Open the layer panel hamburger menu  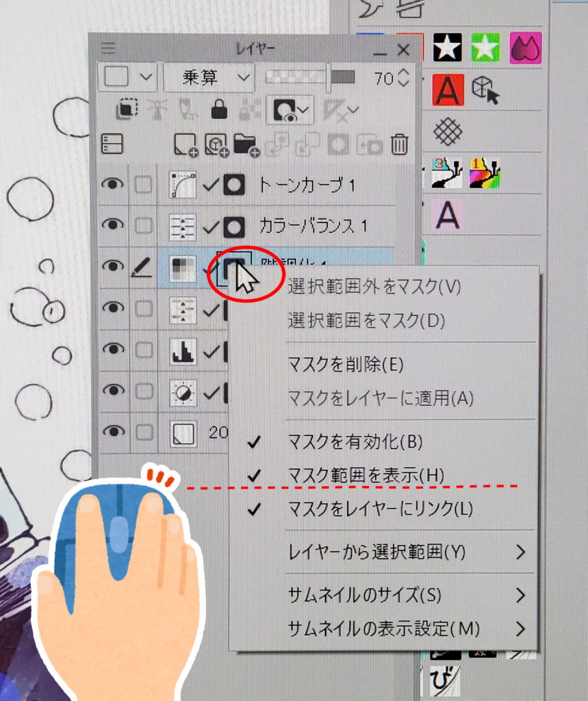[x=108, y=49]
